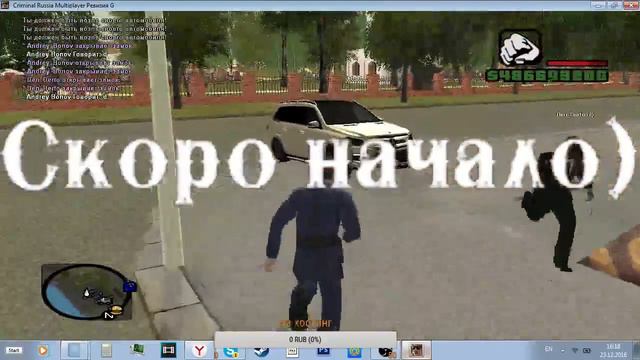This screenshot has height=360, width=640.
Task: Click the network icon in system tray
Action: (575, 351)
